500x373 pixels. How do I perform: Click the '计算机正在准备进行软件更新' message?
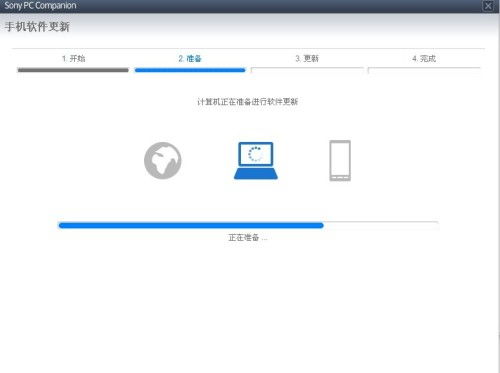[x=247, y=102]
